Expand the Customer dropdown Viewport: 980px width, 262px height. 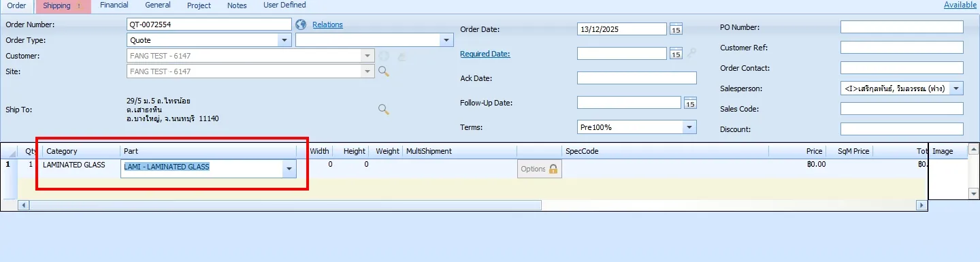tap(368, 56)
